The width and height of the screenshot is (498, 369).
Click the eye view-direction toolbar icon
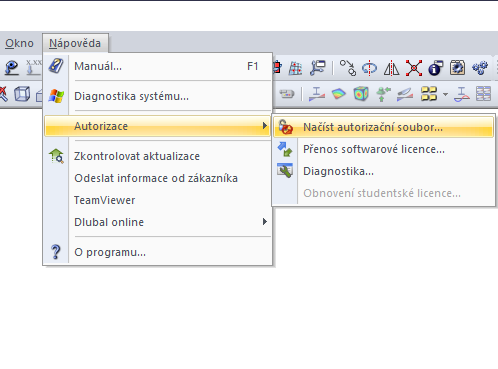11,68
